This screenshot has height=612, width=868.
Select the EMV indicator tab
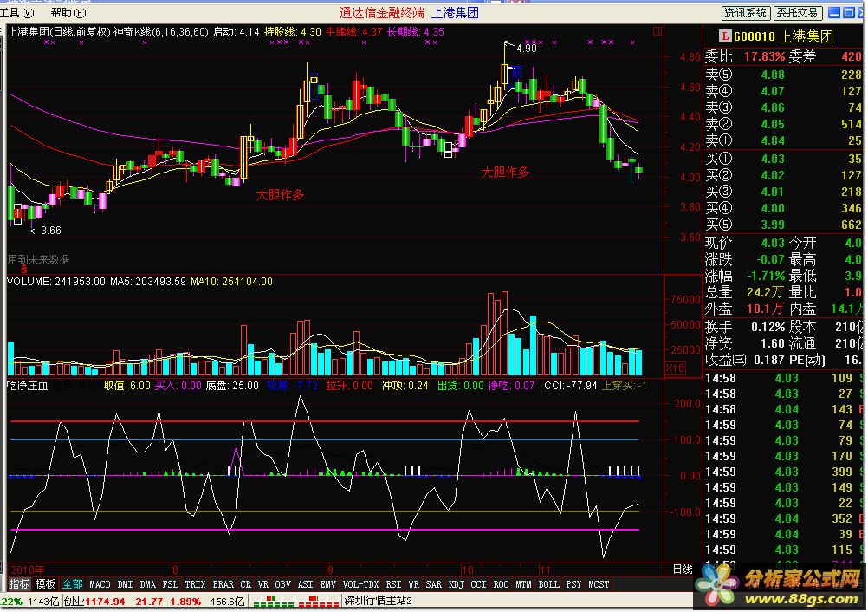[328, 584]
